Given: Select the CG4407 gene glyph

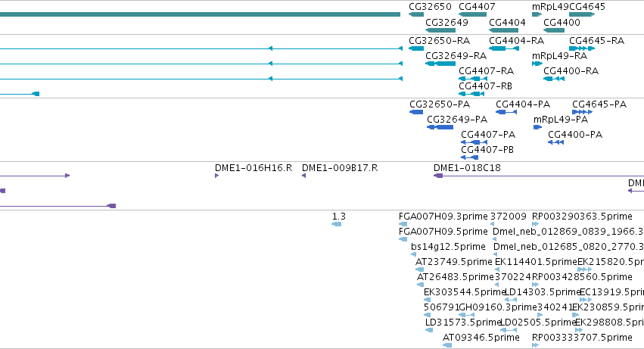Looking at the screenshot, I should click(x=473, y=14).
